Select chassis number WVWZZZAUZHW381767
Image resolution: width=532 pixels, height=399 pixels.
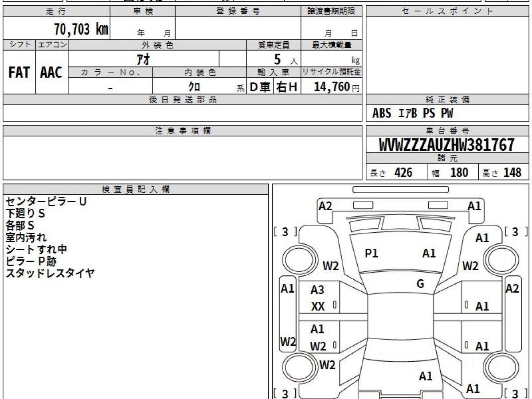tap(447, 145)
